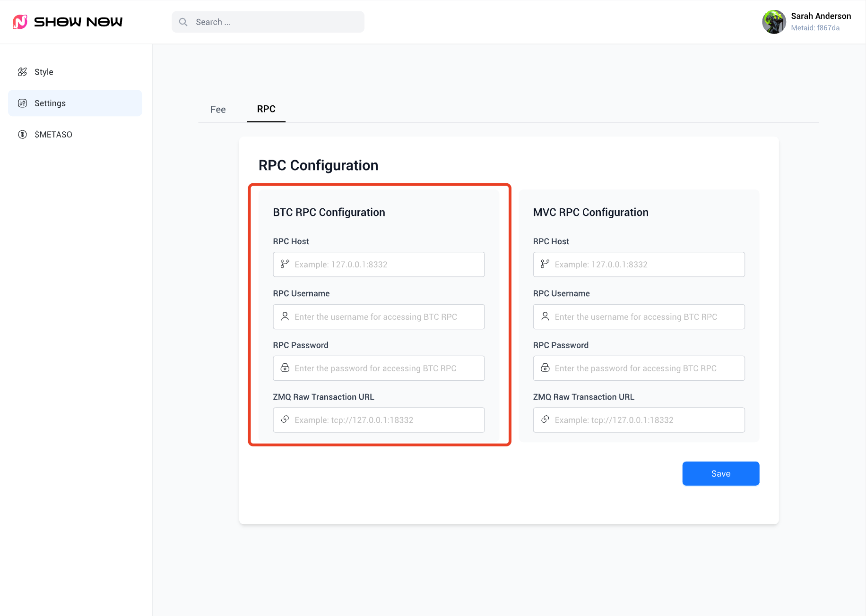Click the Sarah Anderson username text
The height and width of the screenshot is (616, 866).
click(x=821, y=16)
